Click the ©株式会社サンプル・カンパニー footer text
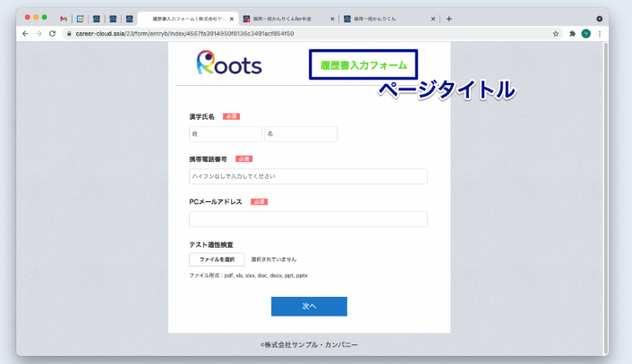Image resolution: width=632 pixels, height=364 pixels. [309, 344]
